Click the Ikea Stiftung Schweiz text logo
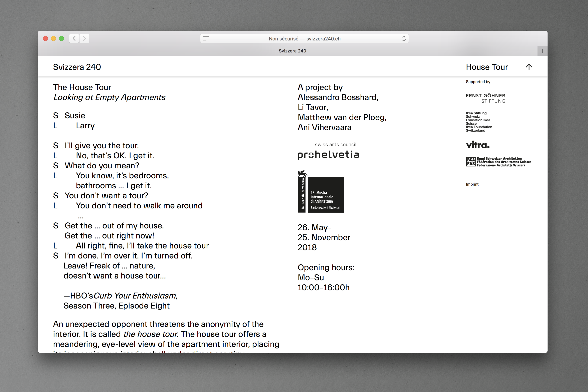Viewport: 588px width, 392px height. (479, 122)
